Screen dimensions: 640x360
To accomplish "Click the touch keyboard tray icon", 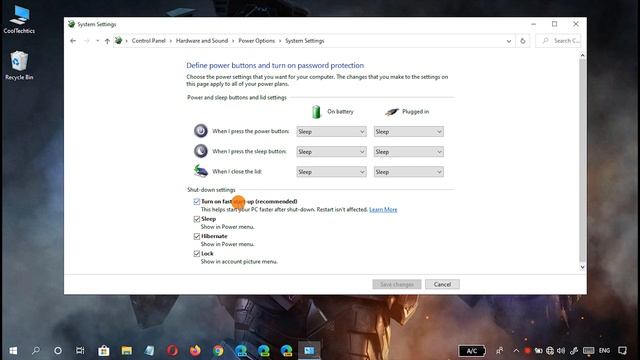I will tap(588, 351).
